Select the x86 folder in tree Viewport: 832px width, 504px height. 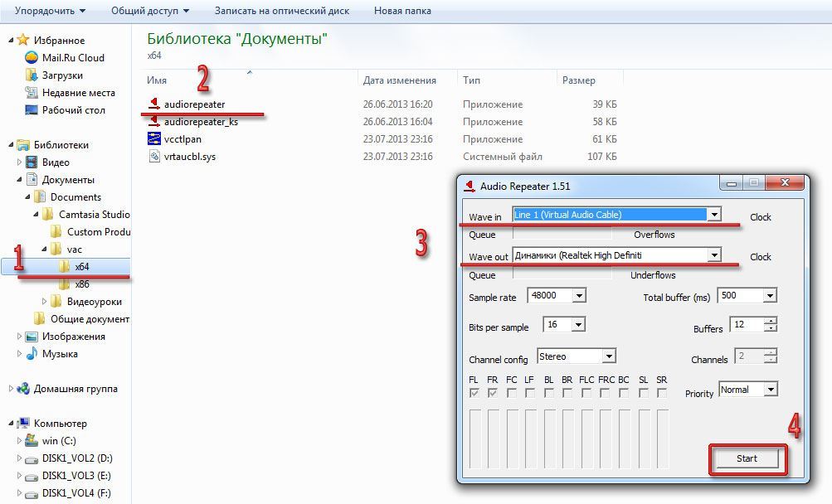[x=81, y=283]
